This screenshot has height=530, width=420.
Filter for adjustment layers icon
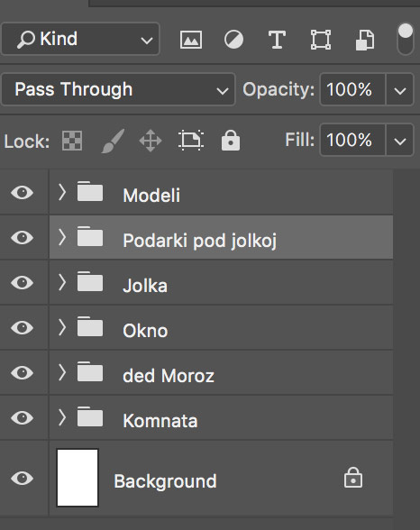(x=233, y=40)
